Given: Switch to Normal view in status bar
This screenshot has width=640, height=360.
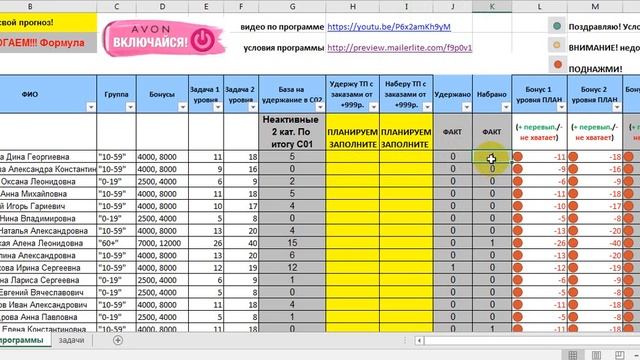Looking at the screenshot, I should point(573,355).
